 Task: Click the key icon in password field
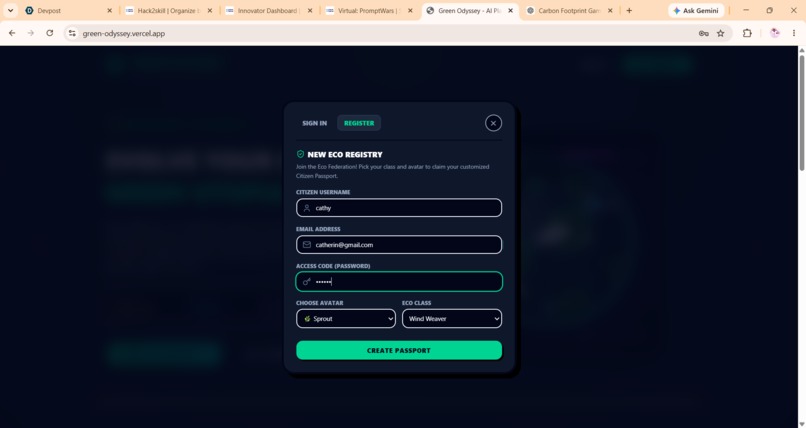(307, 282)
